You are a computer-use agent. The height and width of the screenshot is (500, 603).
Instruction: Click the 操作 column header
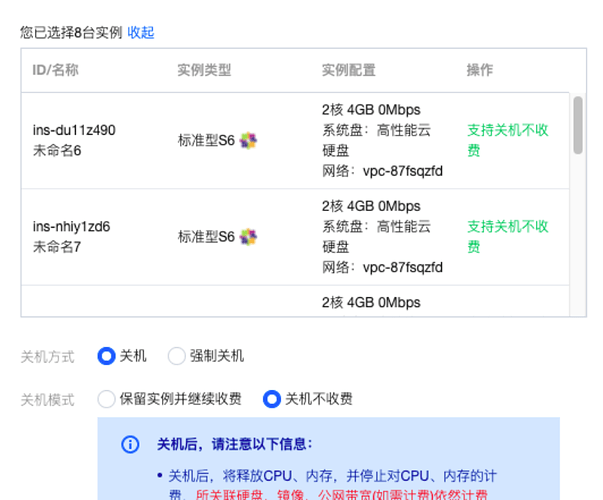(480, 70)
